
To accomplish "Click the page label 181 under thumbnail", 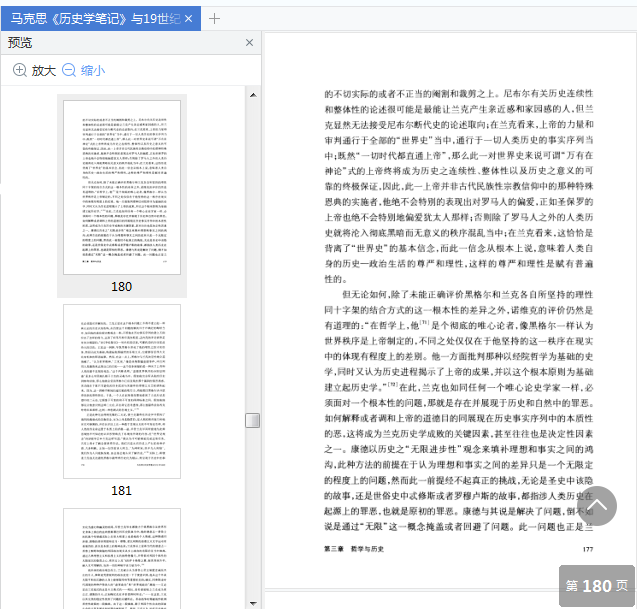I will [121, 491].
